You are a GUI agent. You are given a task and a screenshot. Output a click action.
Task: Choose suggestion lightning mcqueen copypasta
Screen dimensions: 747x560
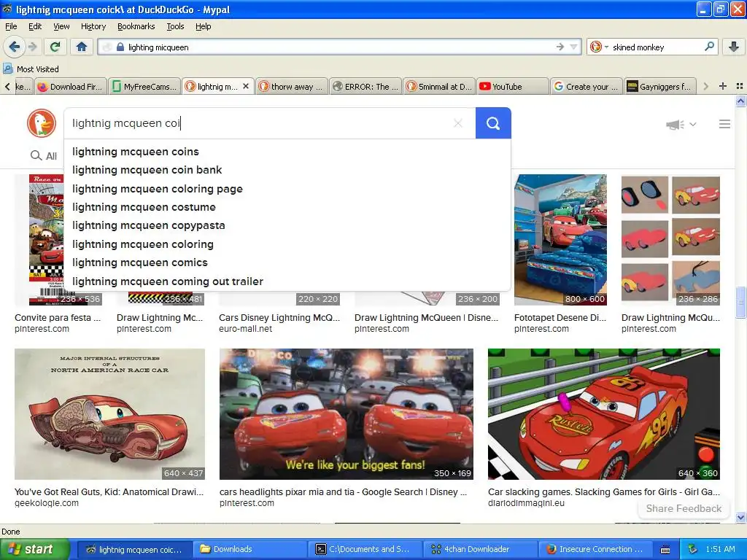click(287, 225)
